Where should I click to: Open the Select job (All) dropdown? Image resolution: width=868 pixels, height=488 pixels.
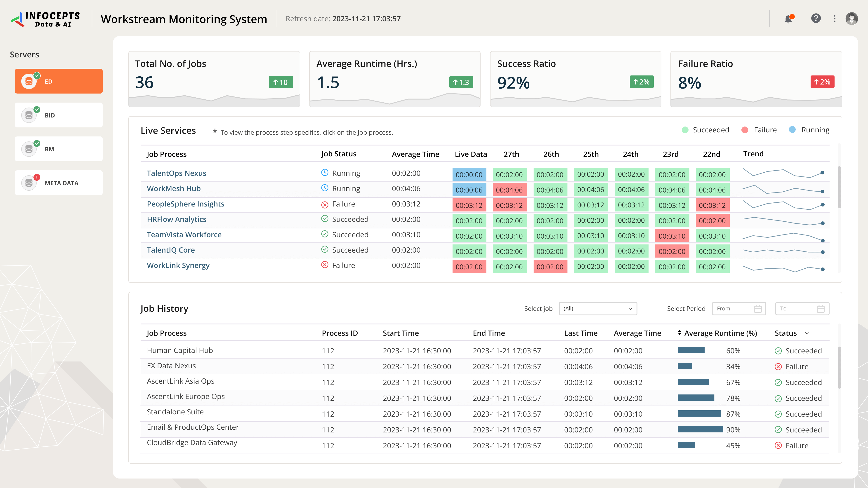(x=598, y=308)
